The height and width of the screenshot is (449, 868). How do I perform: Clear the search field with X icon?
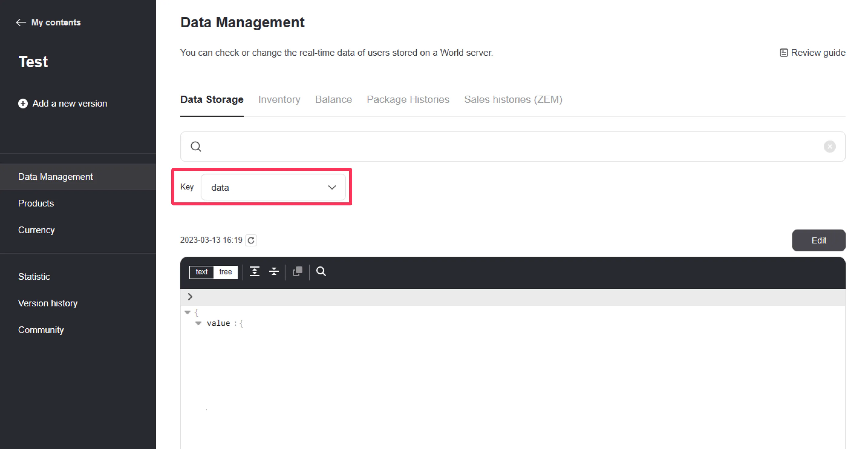pyautogui.click(x=830, y=147)
